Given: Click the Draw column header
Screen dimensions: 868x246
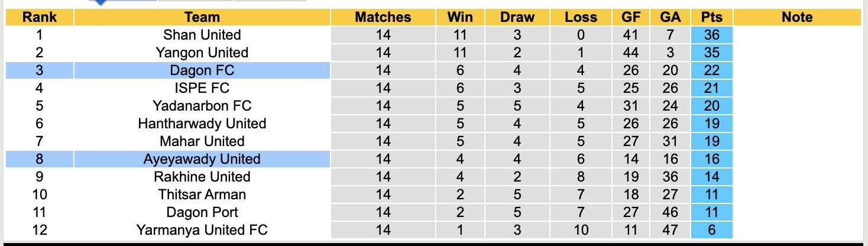Looking at the screenshot, I should pyautogui.click(x=517, y=17).
